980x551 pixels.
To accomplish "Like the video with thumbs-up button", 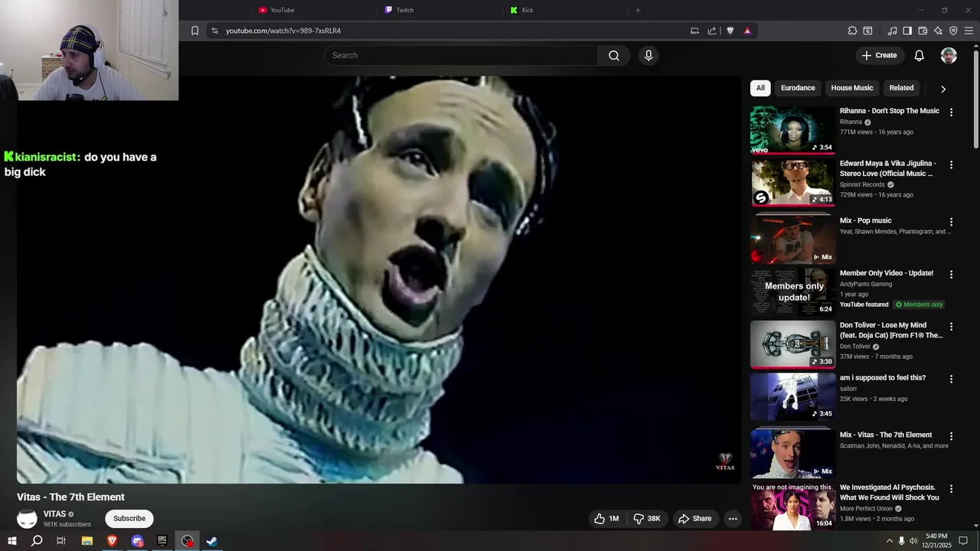I will click(x=606, y=519).
